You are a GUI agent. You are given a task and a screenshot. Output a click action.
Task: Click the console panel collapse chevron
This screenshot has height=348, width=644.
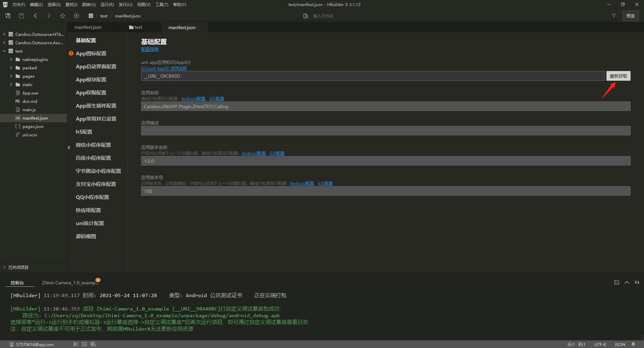627,282
